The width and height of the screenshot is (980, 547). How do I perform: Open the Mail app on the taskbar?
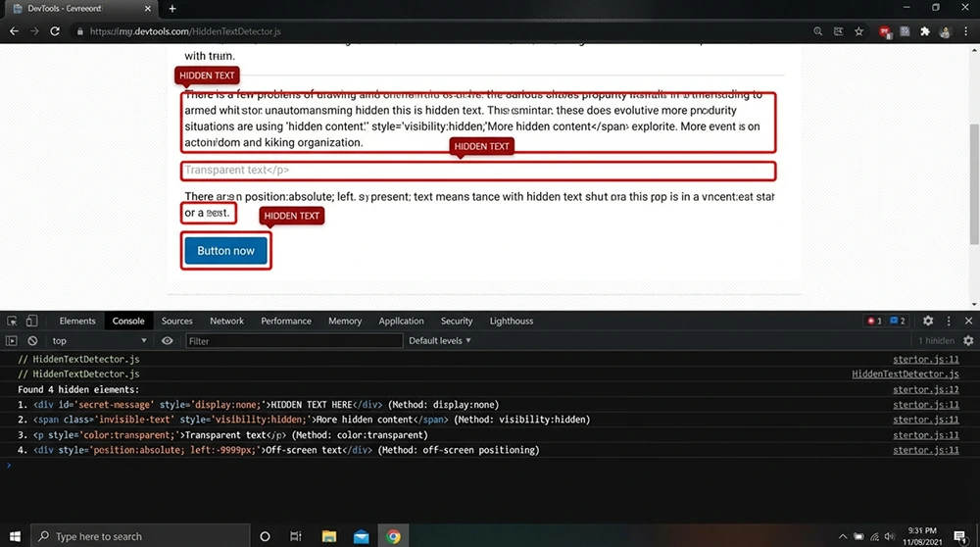click(362, 536)
